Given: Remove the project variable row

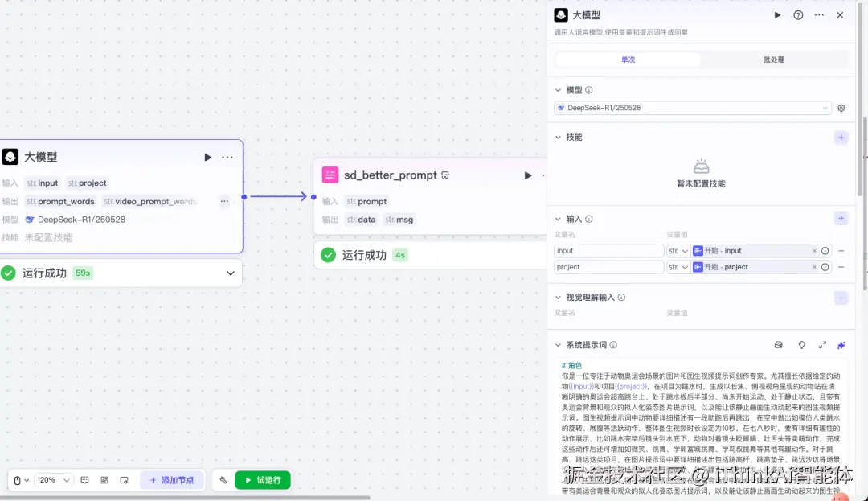Looking at the screenshot, I should point(841,267).
